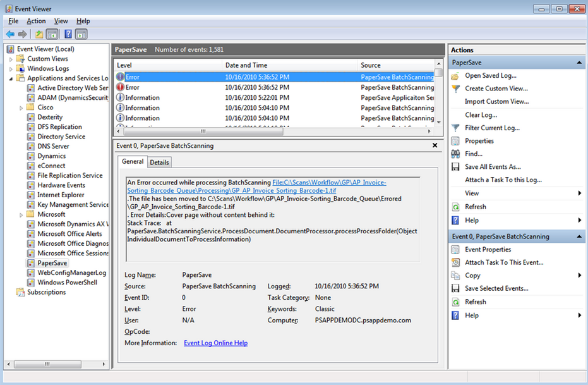Screen dimensions: 588x385
Task: Expand the Custom Views tree node
Action: point(11,59)
